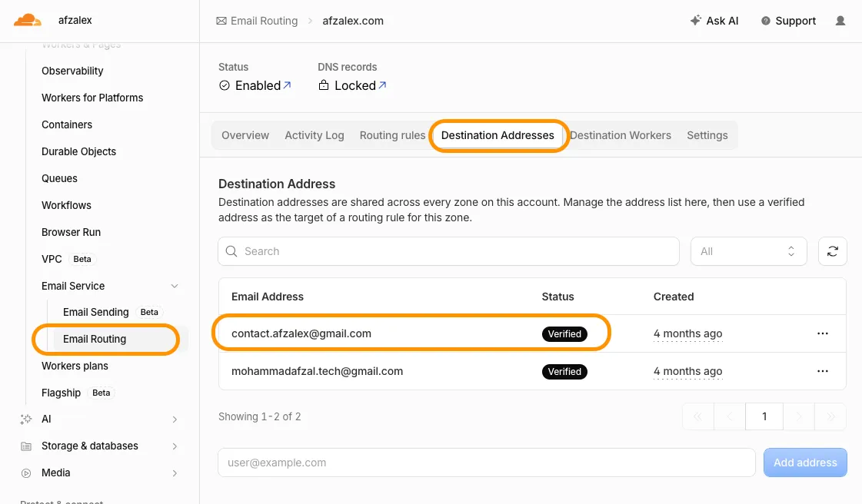Screen dimensions: 862x504
Task: Expand the AI section chevron
Action: [175, 419]
